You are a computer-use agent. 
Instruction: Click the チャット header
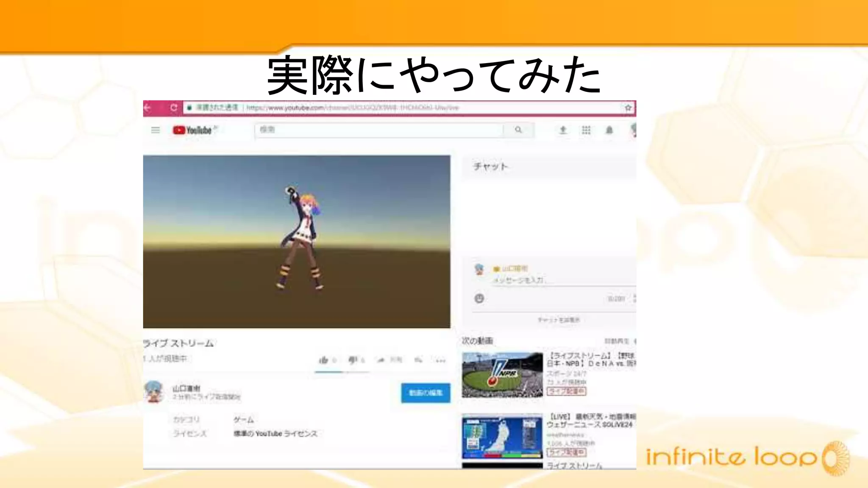tap(490, 166)
